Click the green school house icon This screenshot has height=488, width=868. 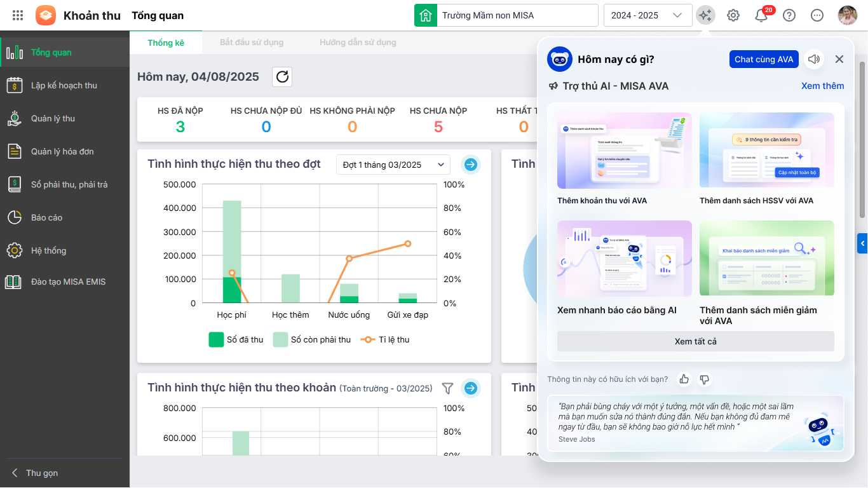(426, 15)
